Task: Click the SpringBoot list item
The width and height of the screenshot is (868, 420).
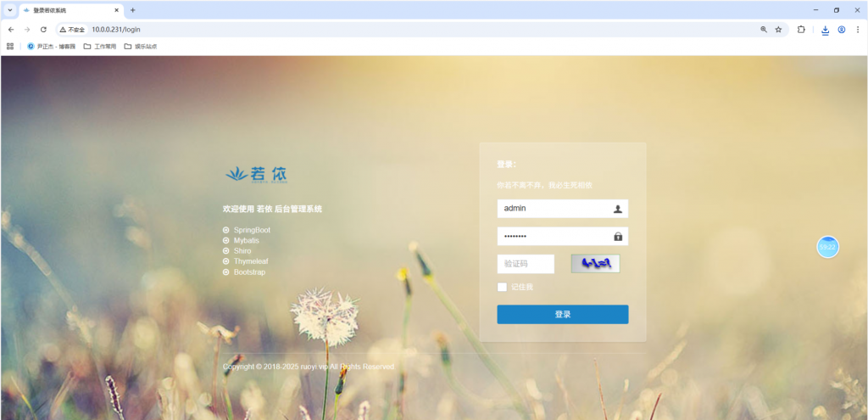Action: [252, 230]
